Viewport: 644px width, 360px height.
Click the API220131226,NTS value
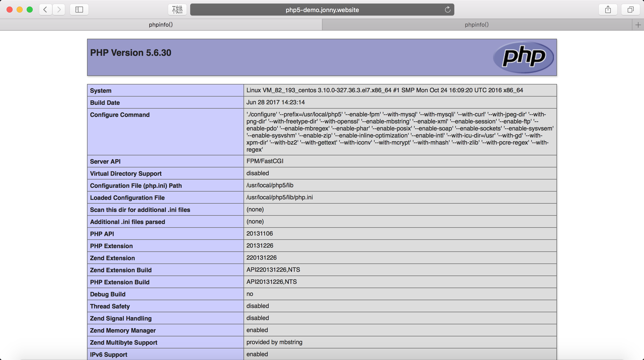pyautogui.click(x=273, y=269)
